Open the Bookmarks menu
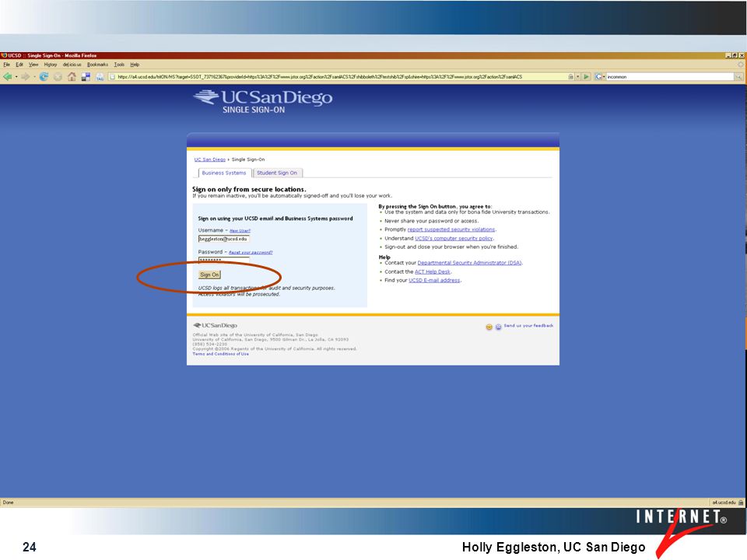 pyautogui.click(x=97, y=65)
